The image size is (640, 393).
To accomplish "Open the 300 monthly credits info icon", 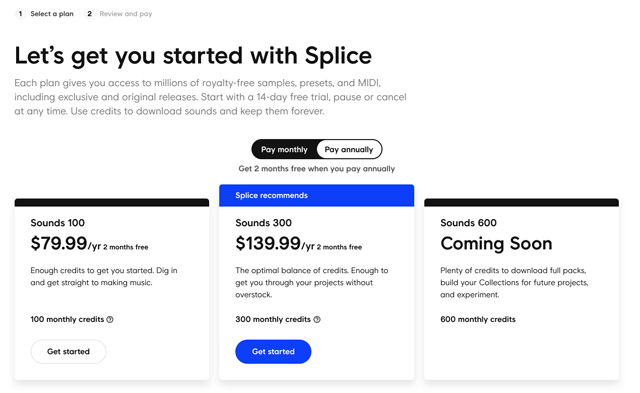I will (317, 320).
